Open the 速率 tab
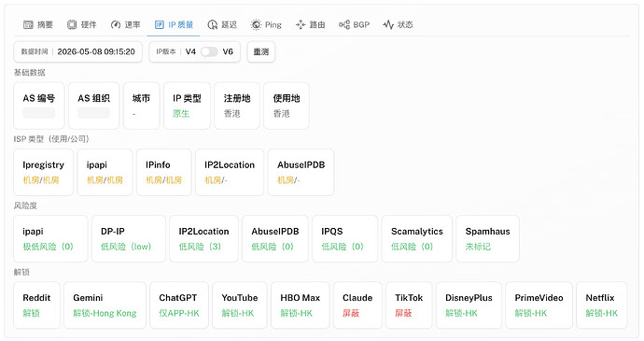 point(126,24)
